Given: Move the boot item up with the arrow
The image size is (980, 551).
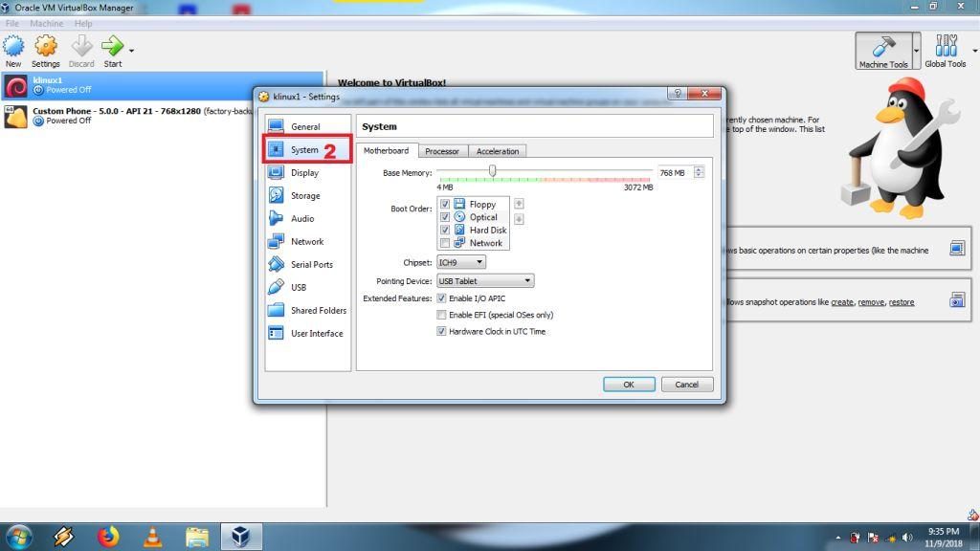Looking at the screenshot, I should (x=519, y=204).
